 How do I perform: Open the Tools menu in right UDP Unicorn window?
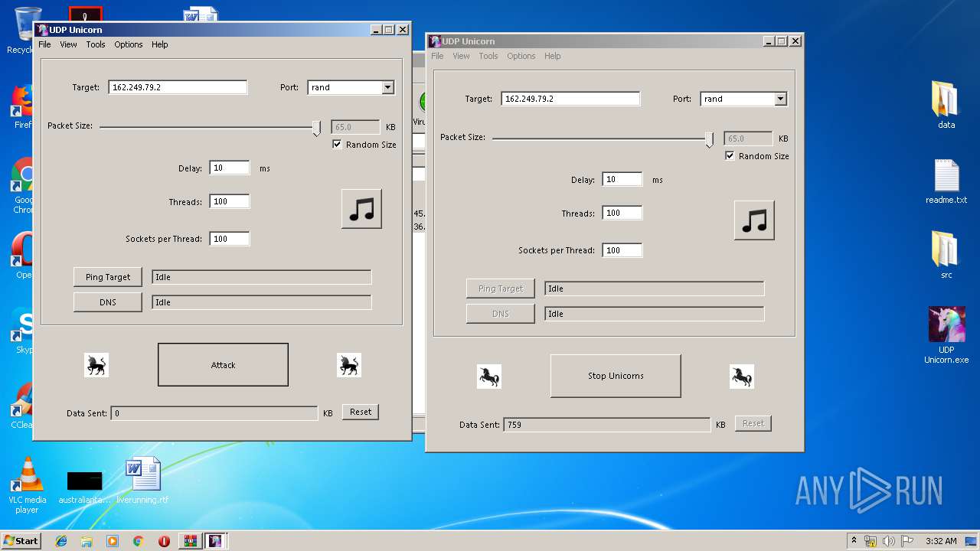click(x=488, y=56)
